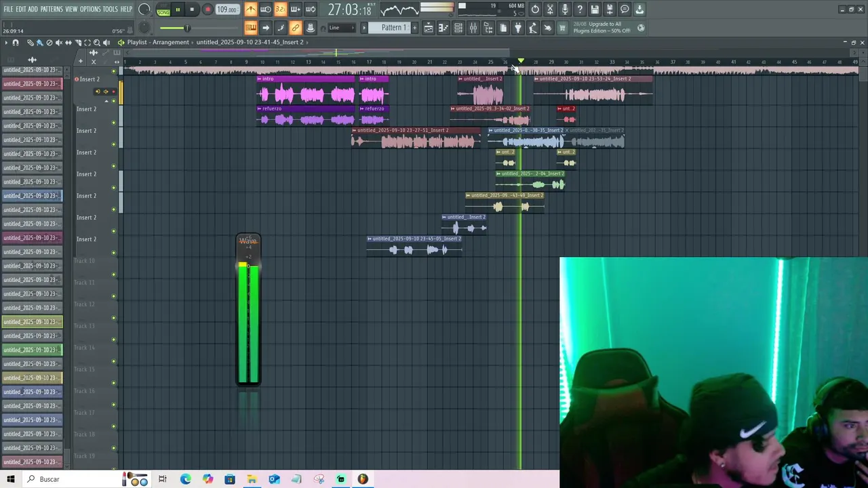Open the plugin picker plug icon
This screenshot has height=488, width=868.
[x=518, y=28]
